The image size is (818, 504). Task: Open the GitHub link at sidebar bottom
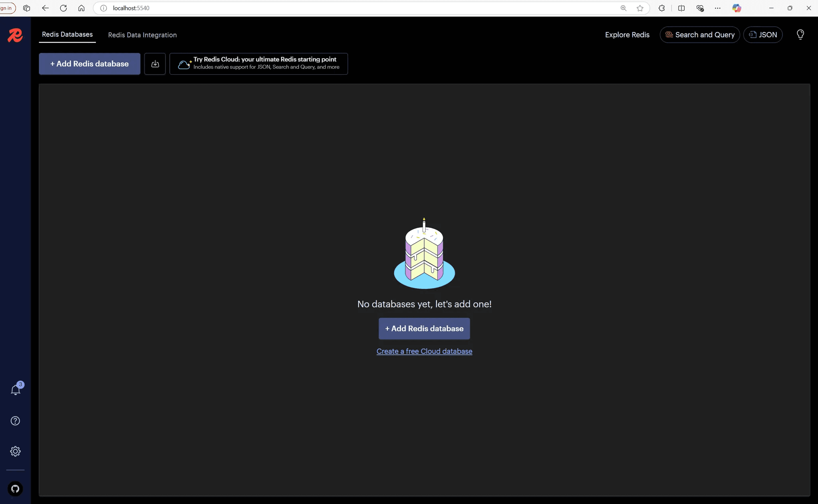(16, 489)
